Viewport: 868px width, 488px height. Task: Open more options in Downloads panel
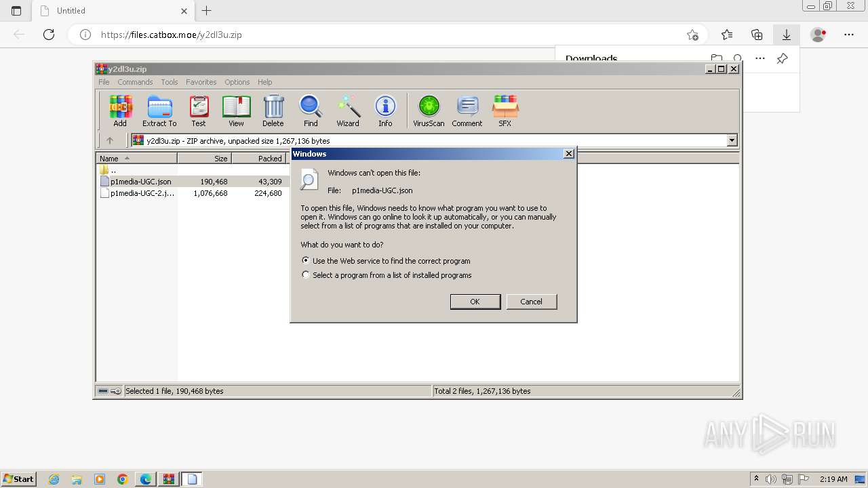pos(760,59)
